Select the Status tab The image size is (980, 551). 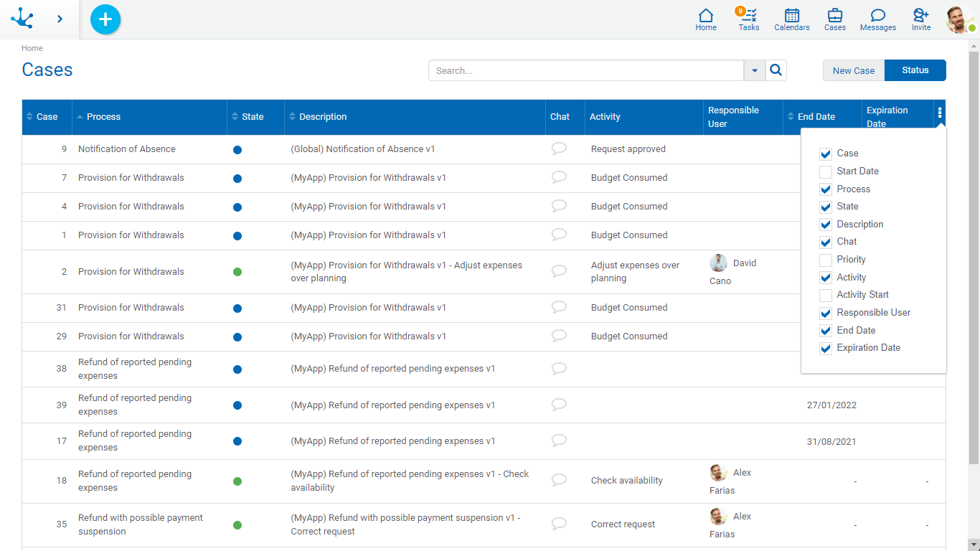[x=915, y=70]
